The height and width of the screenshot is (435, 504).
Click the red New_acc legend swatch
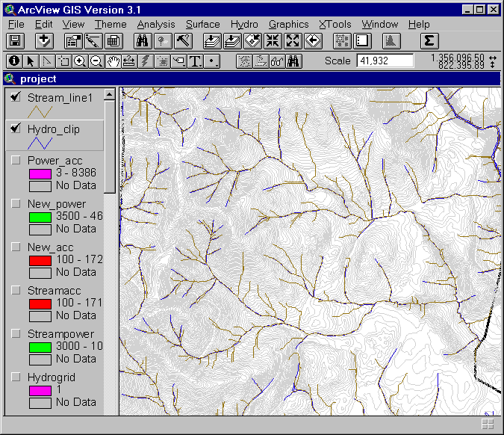40,261
